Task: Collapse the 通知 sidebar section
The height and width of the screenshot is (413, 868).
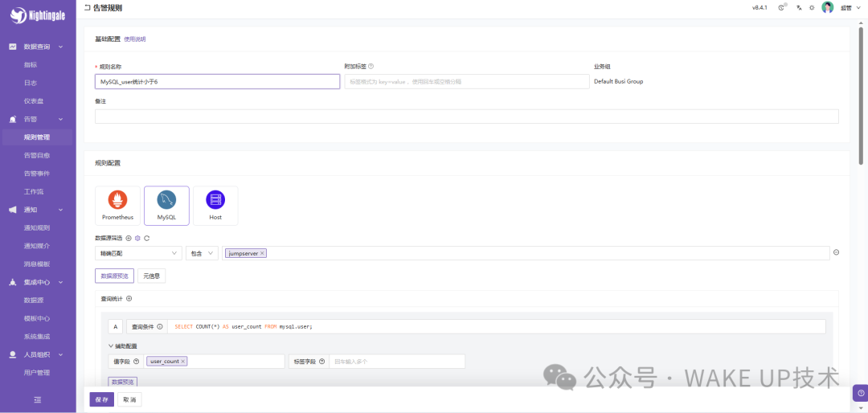Action: coord(61,210)
